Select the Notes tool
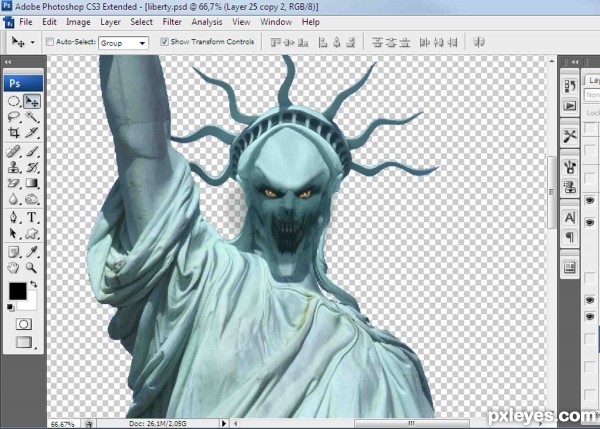The height and width of the screenshot is (429, 600). tap(14, 252)
